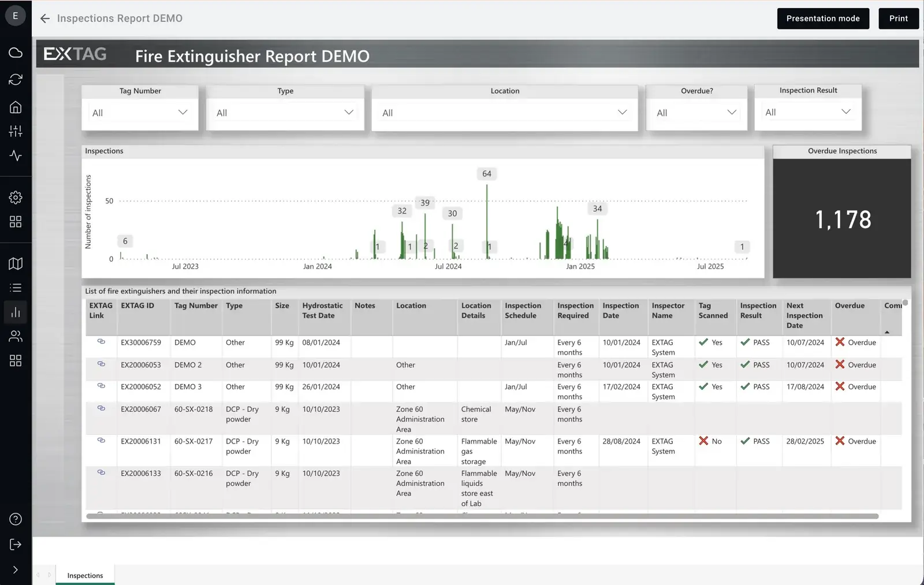Go to the home icon in the sidebar
The image size is (924, 585).
click(x=16, y=107)
